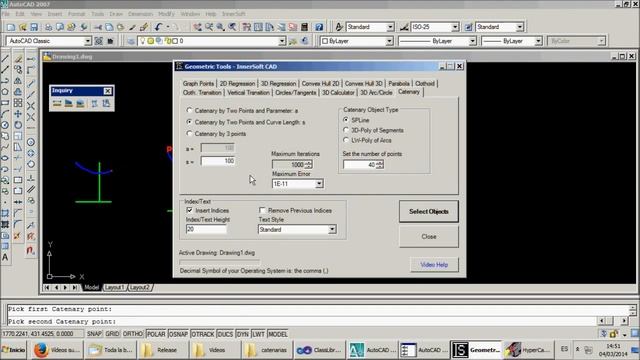
Task: Click the Help question mark icon
Action: pyautogui.click(x=319, y=27)
